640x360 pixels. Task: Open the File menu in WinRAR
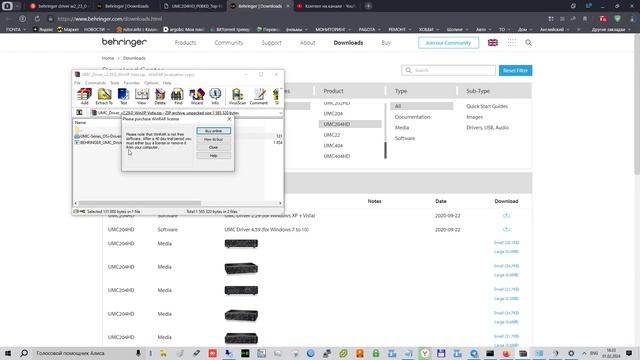(x=77, y=83)
